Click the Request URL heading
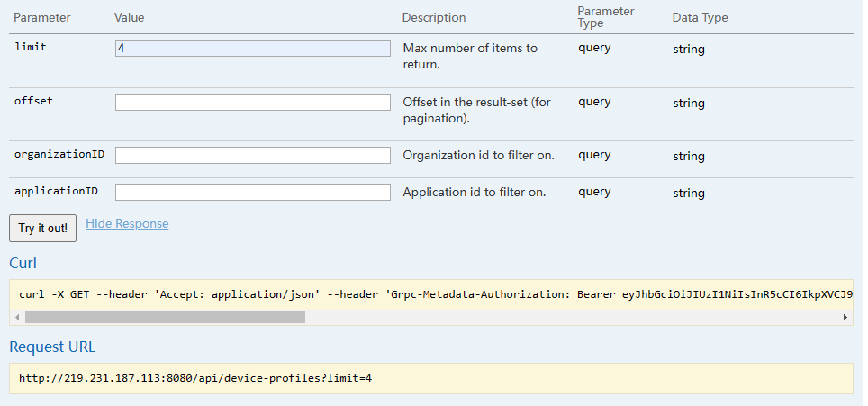 [52, 347]
